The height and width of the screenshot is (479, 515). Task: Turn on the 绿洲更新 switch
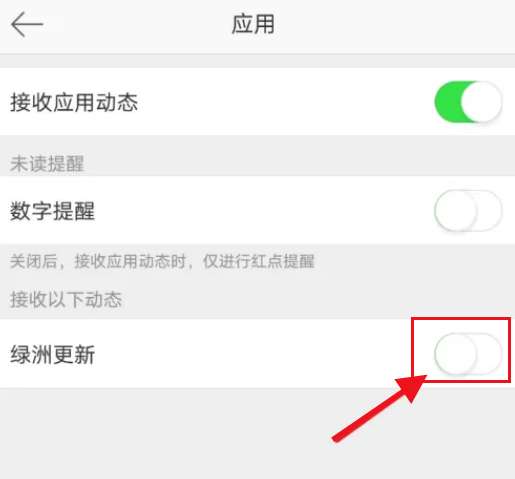point(468,354)
